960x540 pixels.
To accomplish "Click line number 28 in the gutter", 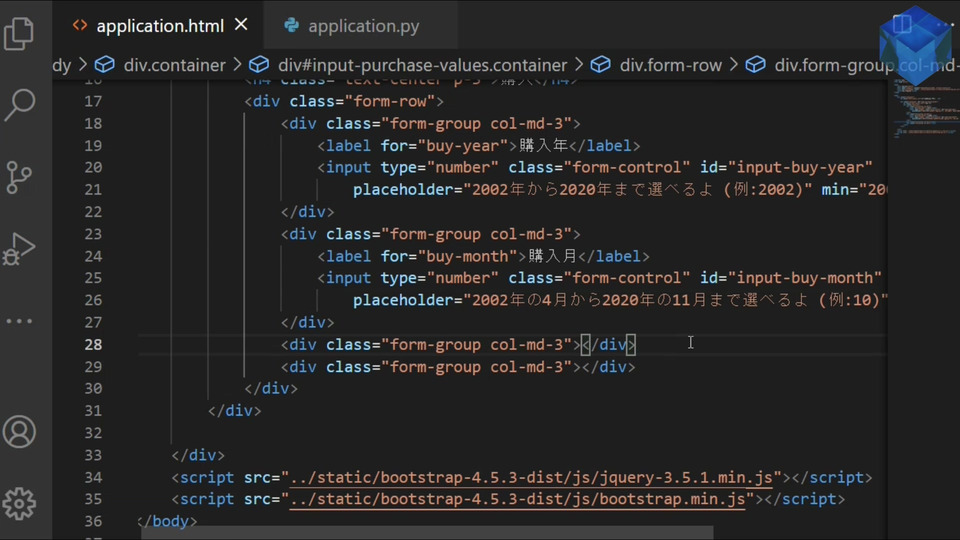I will [x=93, y=345].
